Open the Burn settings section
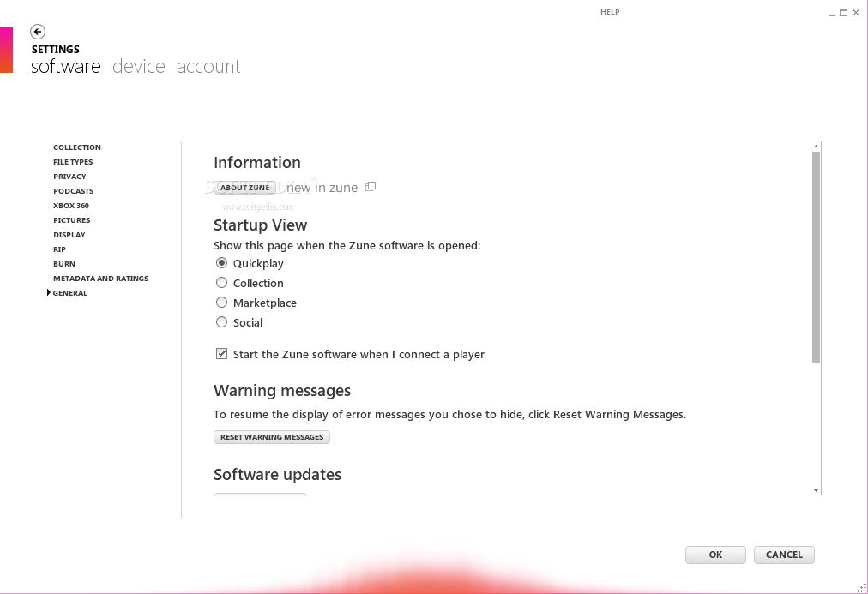This screenshot has width=868, height=594. pyautogui.click(x=64, y=264)
